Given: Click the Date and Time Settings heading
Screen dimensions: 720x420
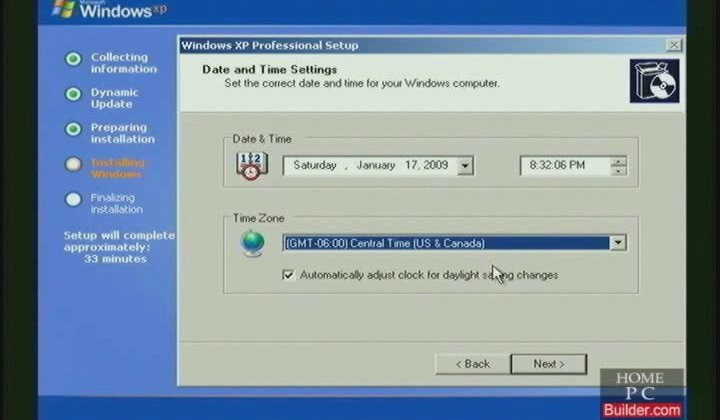Looking at the screenshot, I should click(x=270, y=70).
